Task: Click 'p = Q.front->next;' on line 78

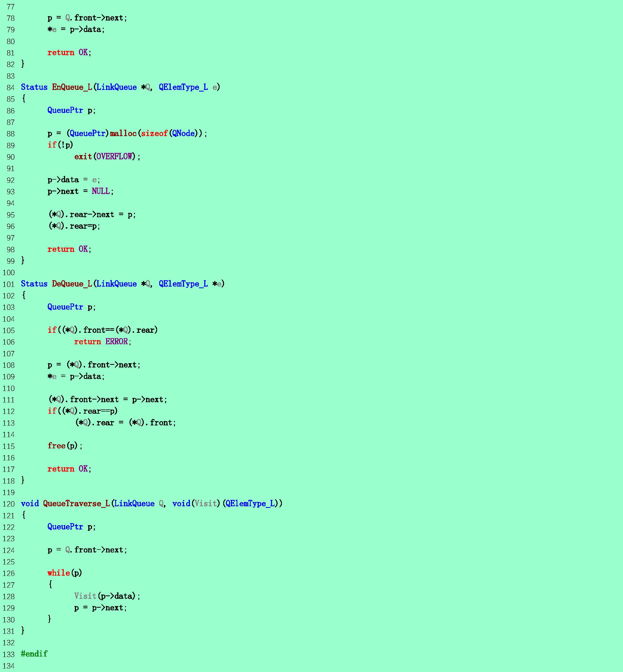Action: tap(87, 18)
